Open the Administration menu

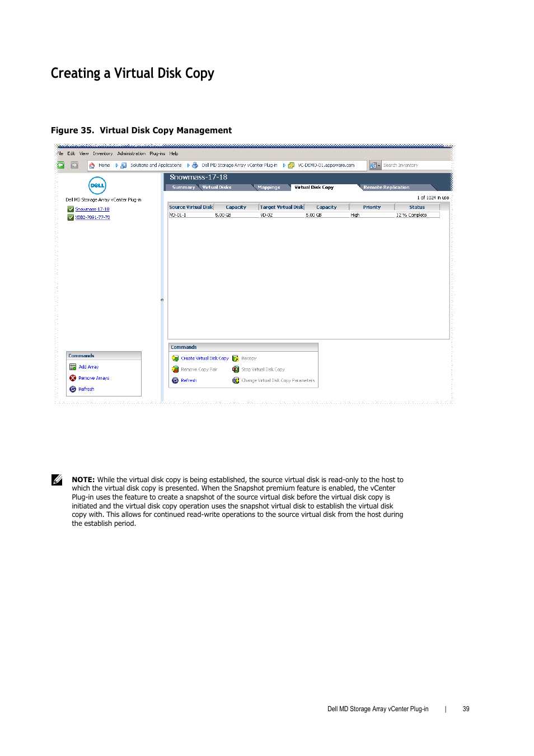[132, 153]
